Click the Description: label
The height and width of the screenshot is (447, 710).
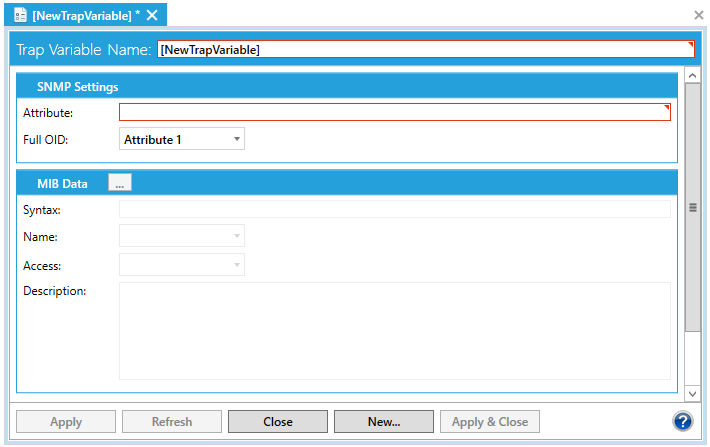pos(55,291)
